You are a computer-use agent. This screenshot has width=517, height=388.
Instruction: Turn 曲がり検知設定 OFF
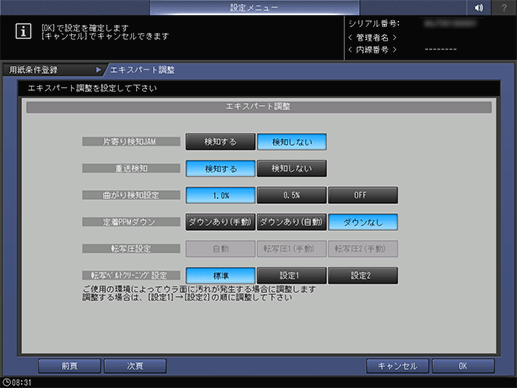(x=363, y=195)
